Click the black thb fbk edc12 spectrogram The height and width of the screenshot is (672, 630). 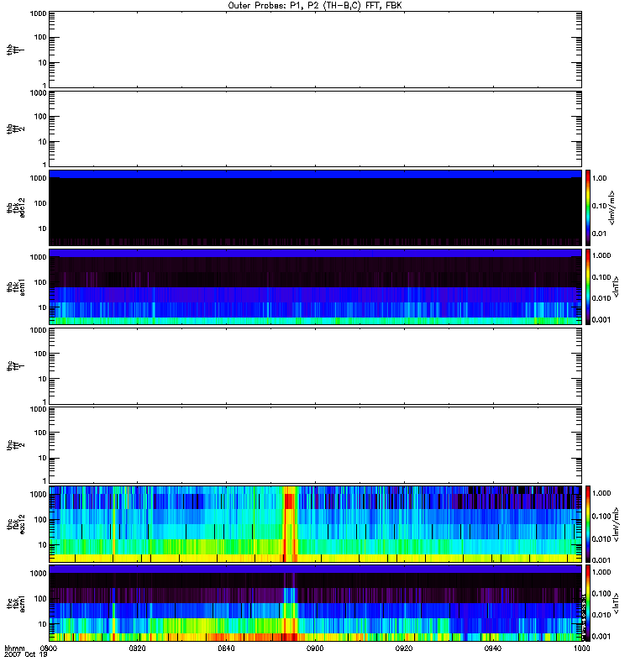coord(315,210)
